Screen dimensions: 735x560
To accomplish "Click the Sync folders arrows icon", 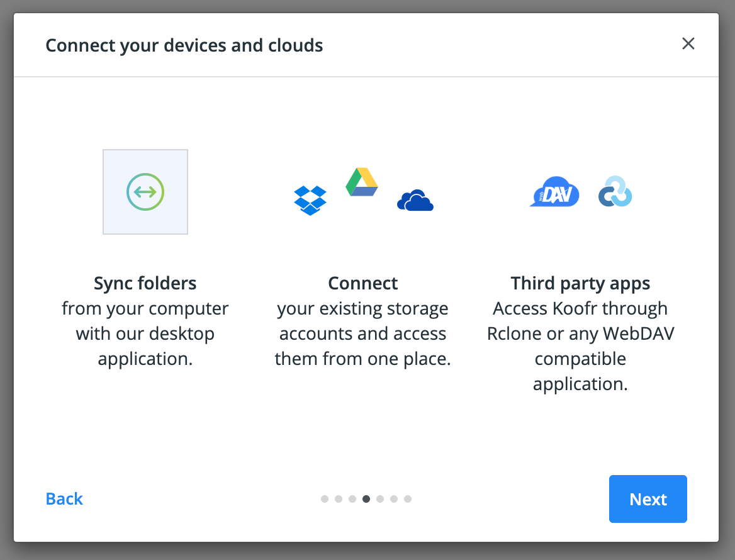I will coord(145,192).
